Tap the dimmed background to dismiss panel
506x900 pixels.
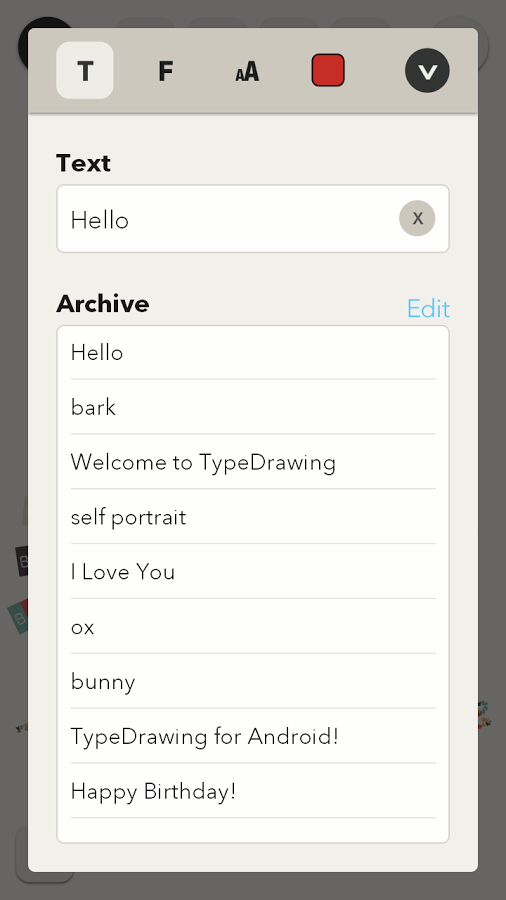click(252, 886)
